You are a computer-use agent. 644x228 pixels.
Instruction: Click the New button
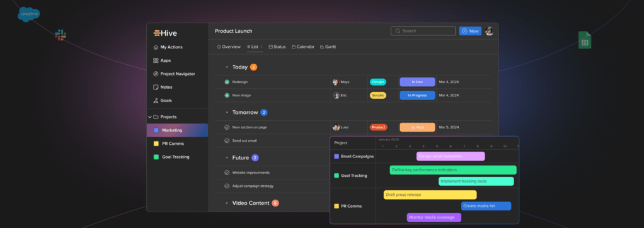[x=470, y=31]
